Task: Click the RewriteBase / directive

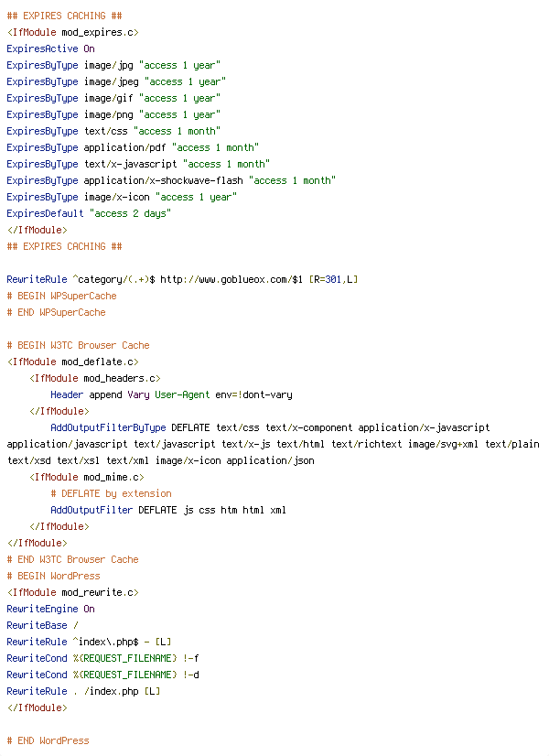Action: coord(42,625)
